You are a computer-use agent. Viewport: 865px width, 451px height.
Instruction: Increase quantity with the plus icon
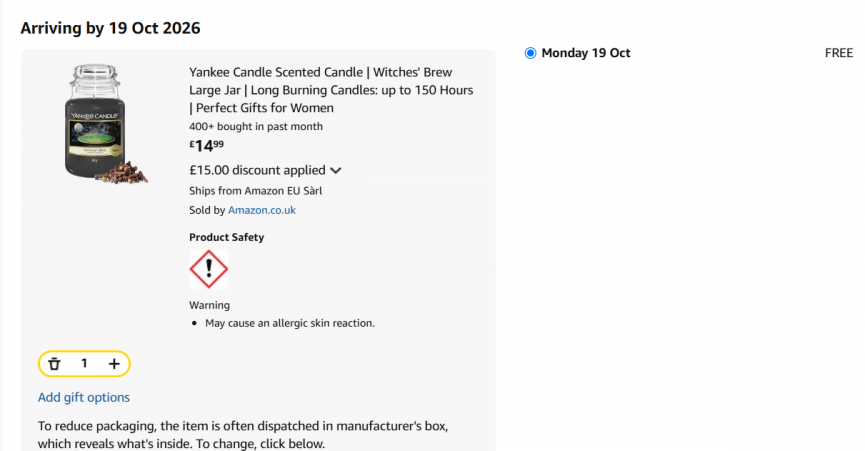[114, 364]
